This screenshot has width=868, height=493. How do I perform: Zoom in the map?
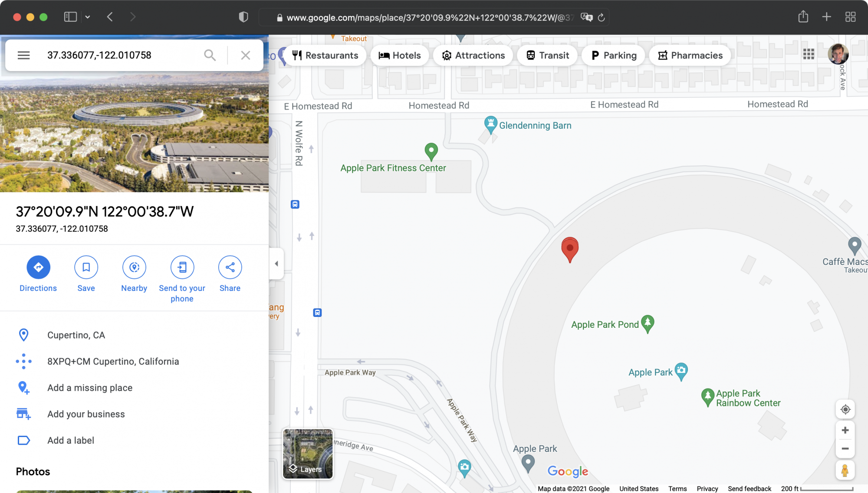pos(845,430)
